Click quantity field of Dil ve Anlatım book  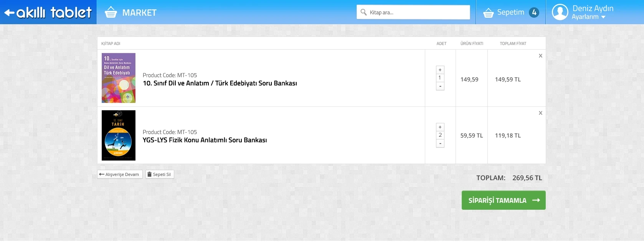pyautogui.click(x=440, y=78)
